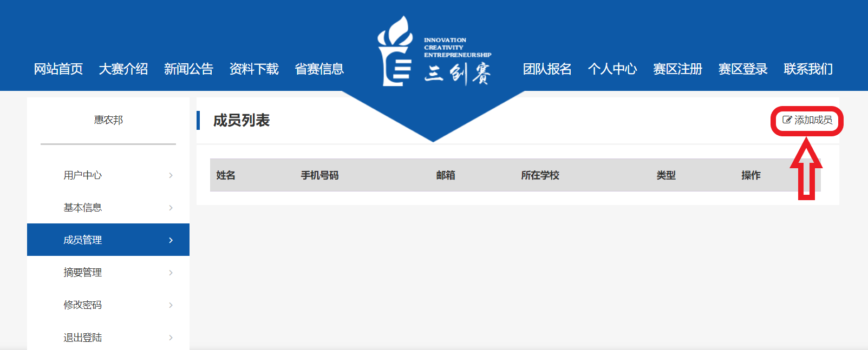
Task: Click the chevron beside 摘要管理
Action: 171,273
